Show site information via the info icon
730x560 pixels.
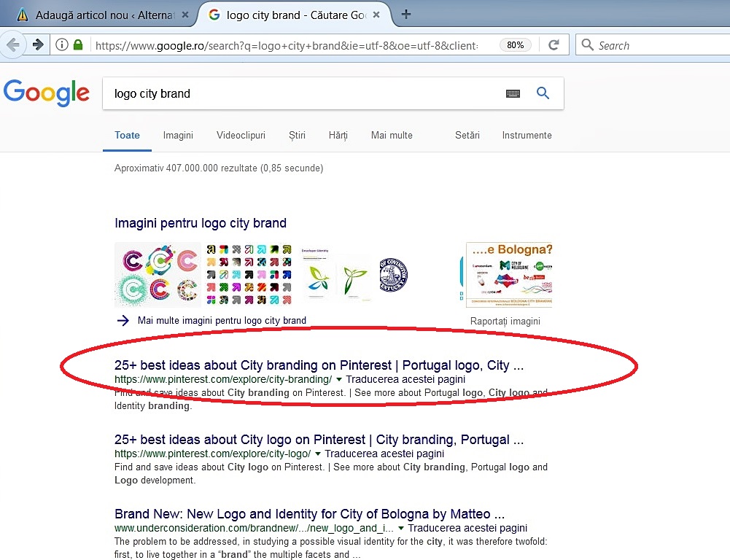click(63, 45)
